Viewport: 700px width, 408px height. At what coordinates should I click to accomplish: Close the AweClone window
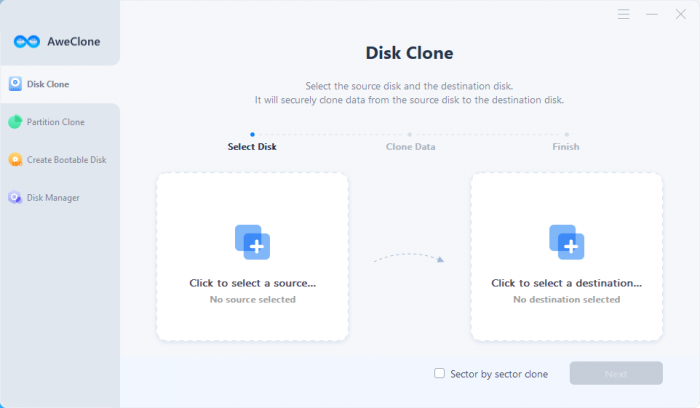(680, 14)
